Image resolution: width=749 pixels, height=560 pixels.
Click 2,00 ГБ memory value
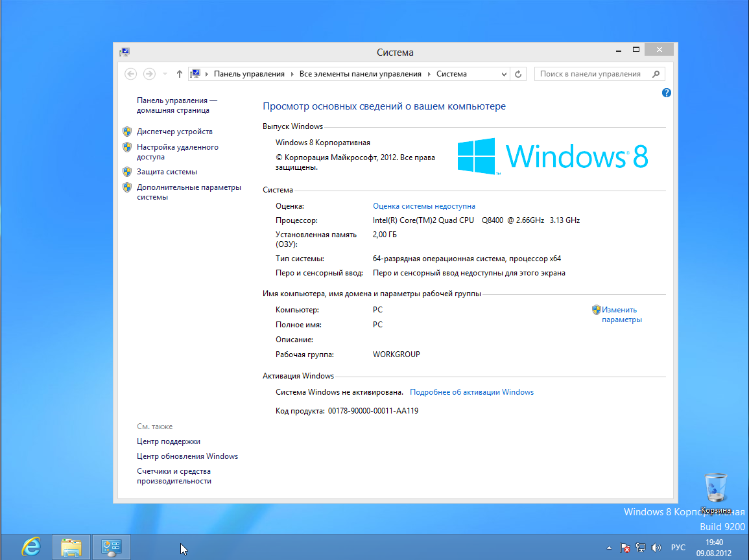(x=385, y=235)
